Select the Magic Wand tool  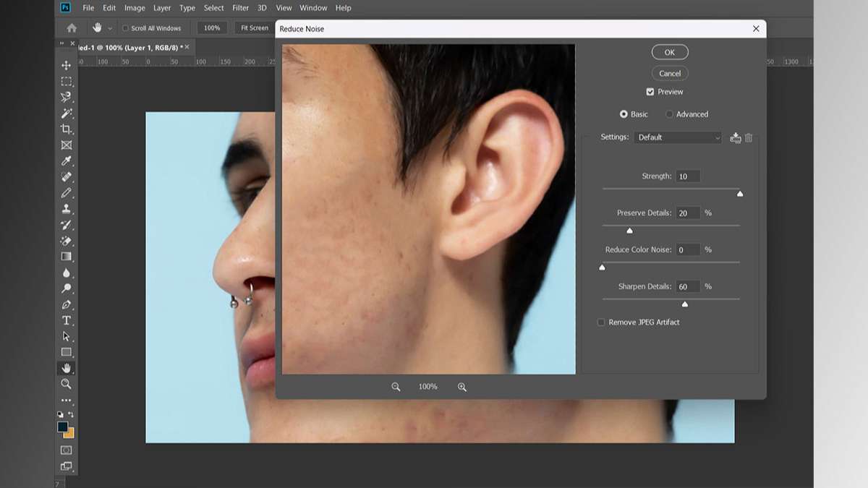point(67,114)
